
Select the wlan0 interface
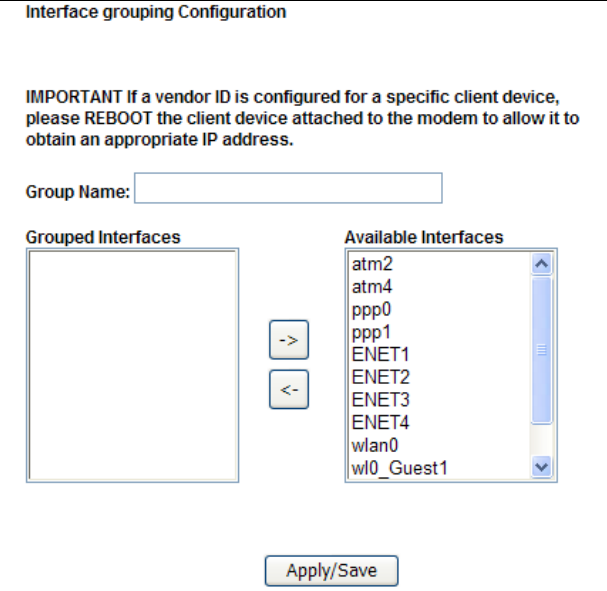point(375,444)
